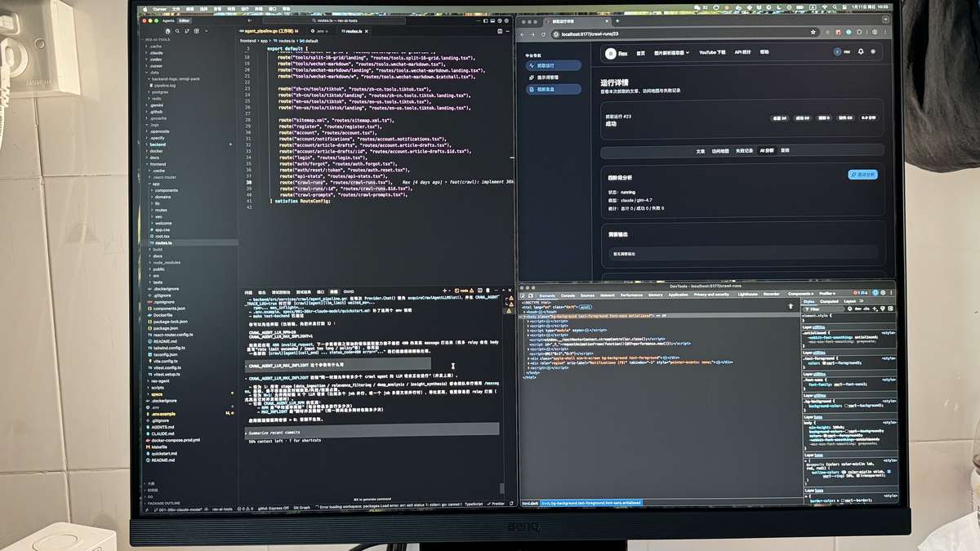Open the Explorer icon in Cursor sidebar
The image size is (980, 551).
pos(168,31)
